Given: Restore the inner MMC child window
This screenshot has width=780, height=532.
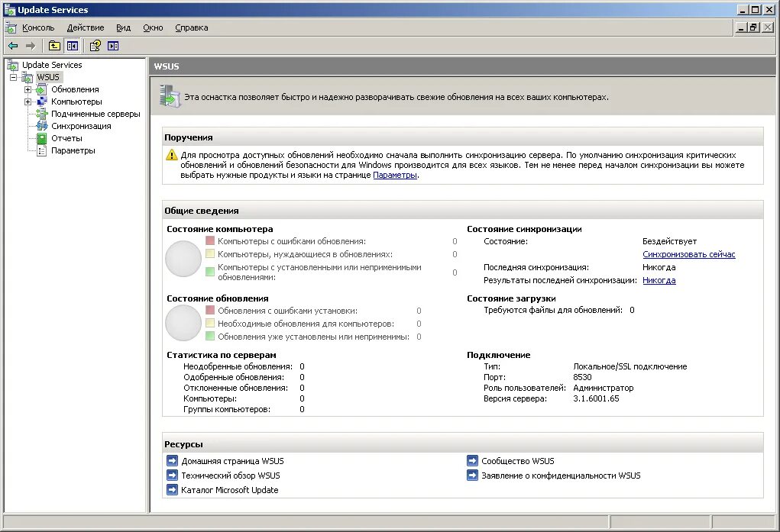Looking at the screenshot, I should [754, 27].
